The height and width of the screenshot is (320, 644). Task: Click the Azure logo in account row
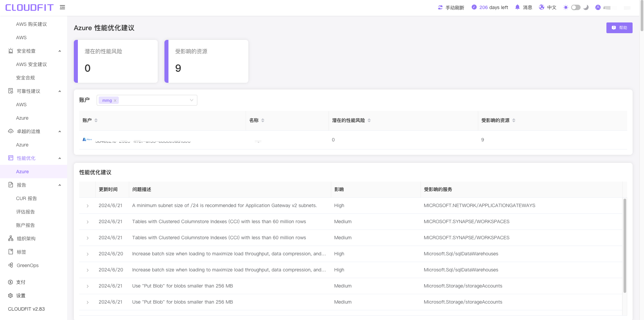[87, 139]
